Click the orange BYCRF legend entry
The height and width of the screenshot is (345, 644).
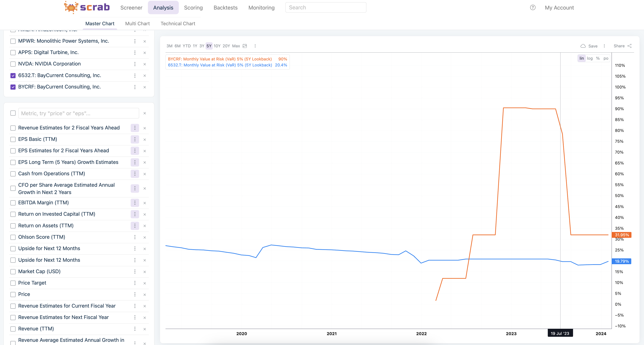pyautogui.click(x=219, y=59)
